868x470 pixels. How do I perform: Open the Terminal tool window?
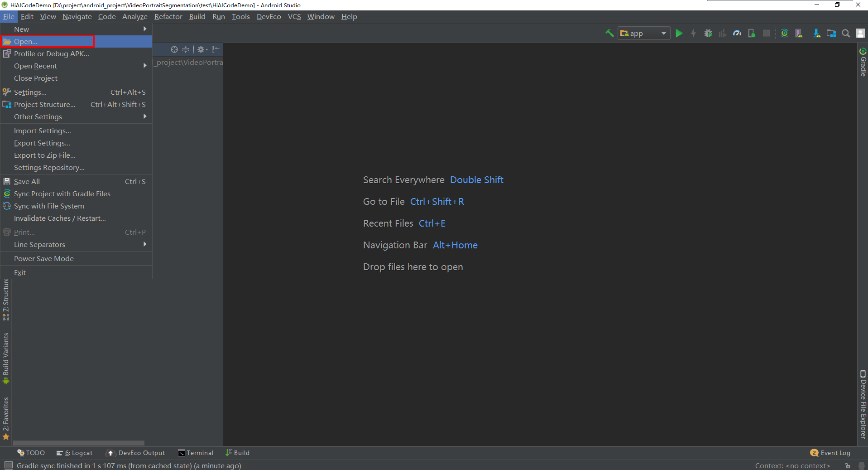click(196, 453)
